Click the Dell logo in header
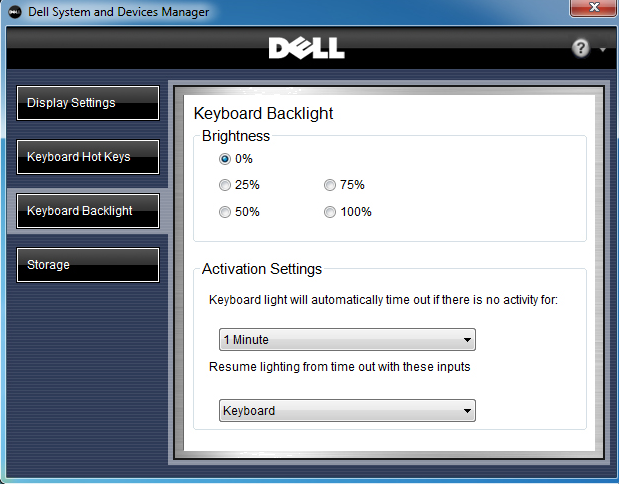 306,48
